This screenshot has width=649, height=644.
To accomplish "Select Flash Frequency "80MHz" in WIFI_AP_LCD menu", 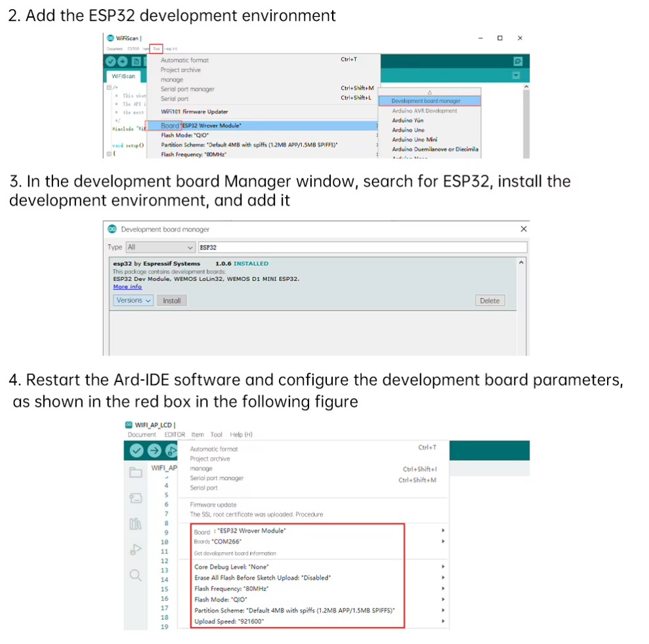I will [x=232, y=588].
